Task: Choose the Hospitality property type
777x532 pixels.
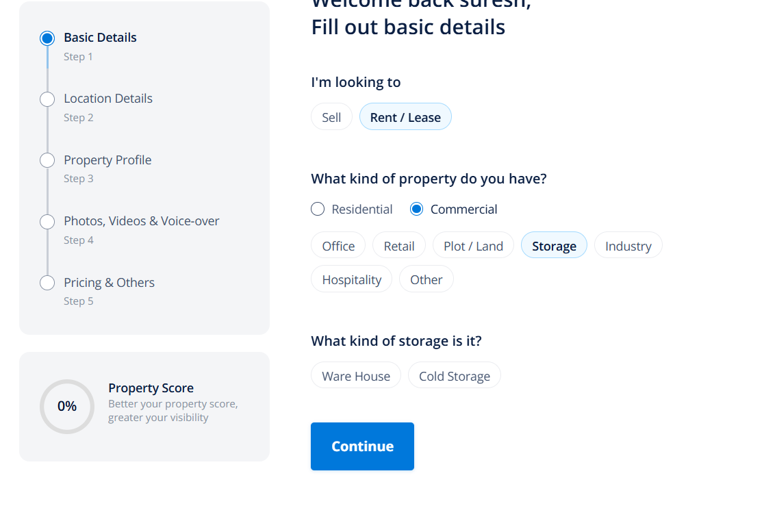Action: [x=352, y=279]
